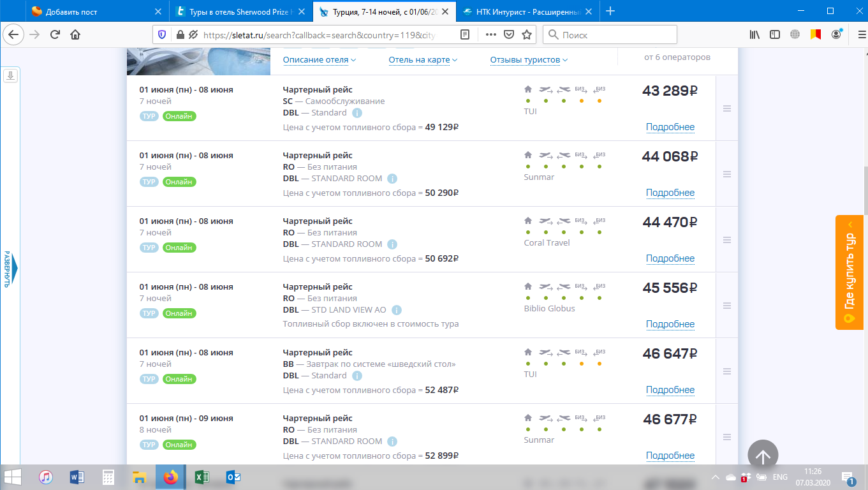Expand 'Отзывы туристов' section
Viewport: 868px width, 490px height.
529,59
